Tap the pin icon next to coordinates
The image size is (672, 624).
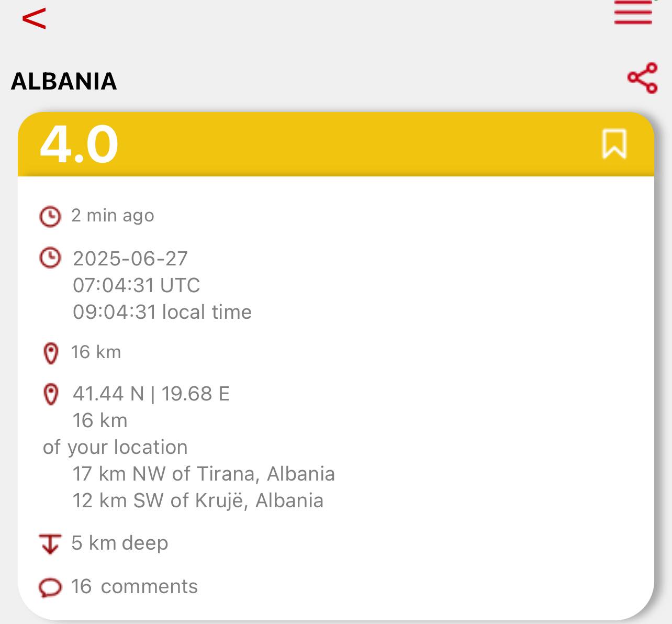[x=51, y=394]
